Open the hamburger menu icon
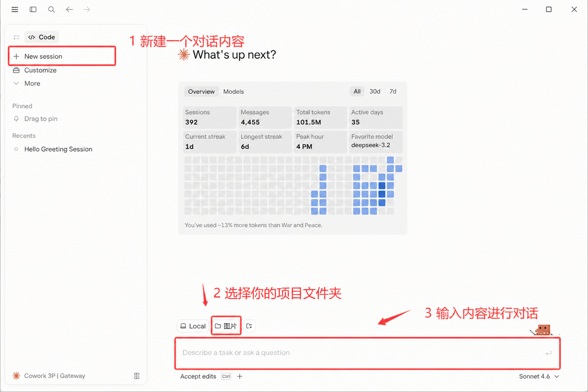The height and width of the screenshot is (392, 588). pyautogui.click(x=15, y=9)
